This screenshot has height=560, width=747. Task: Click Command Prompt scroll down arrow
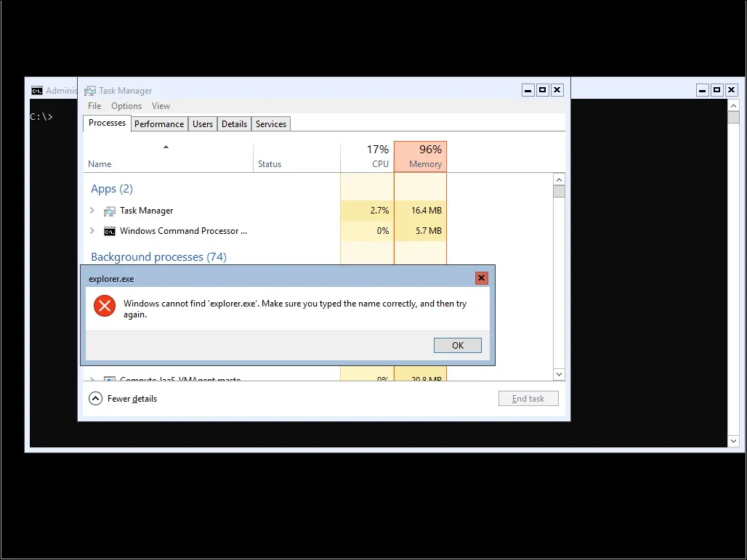click(x=734, y=441)
